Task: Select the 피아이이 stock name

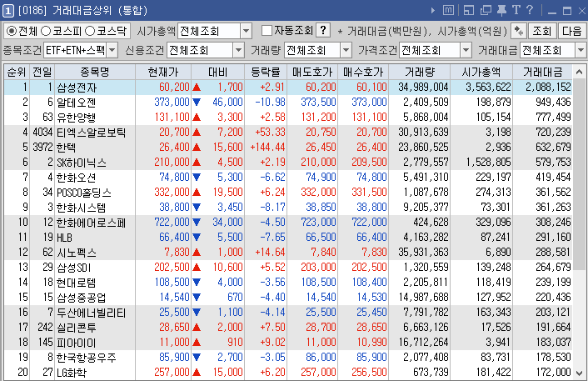Action: (77, 343)
